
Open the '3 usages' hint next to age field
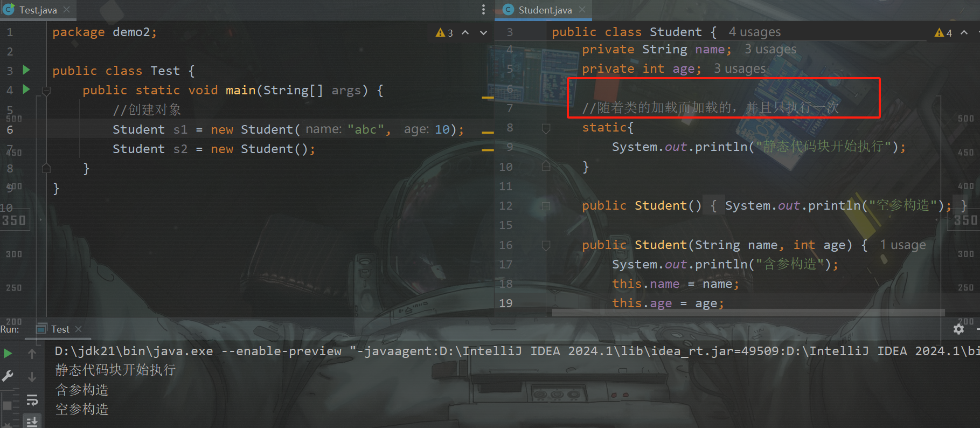click(x=740, y=68)
